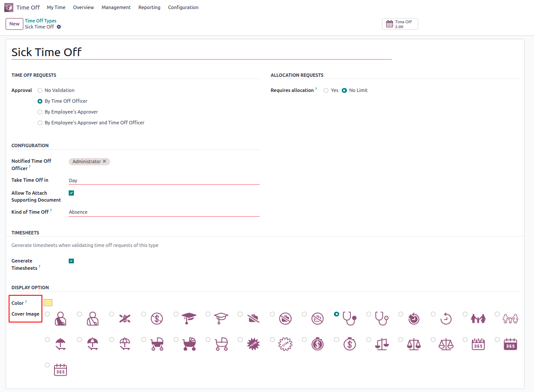Open the gear settings icon beside Sick Time Off

click(59, 27)
